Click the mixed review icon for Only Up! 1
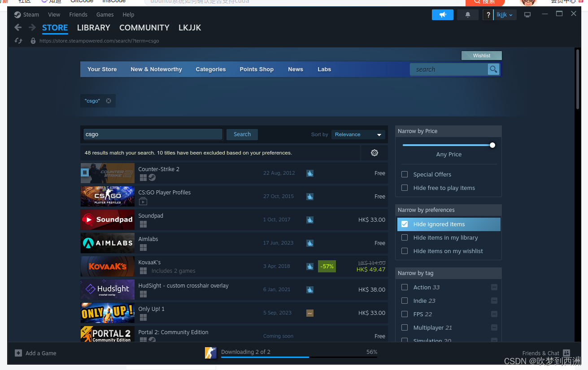This screenshot has height=370, width=588. click(310, 313)
